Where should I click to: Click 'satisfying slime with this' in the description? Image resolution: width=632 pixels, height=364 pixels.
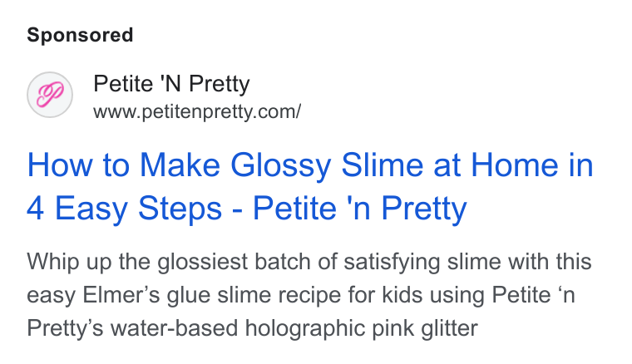[467, 262]
